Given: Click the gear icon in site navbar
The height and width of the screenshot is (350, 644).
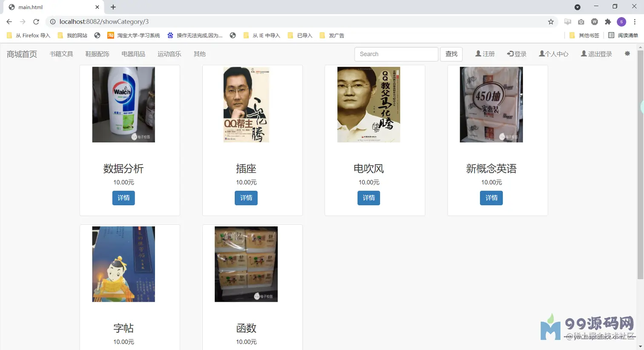Looking at the screenshot, I should point(627,54).
